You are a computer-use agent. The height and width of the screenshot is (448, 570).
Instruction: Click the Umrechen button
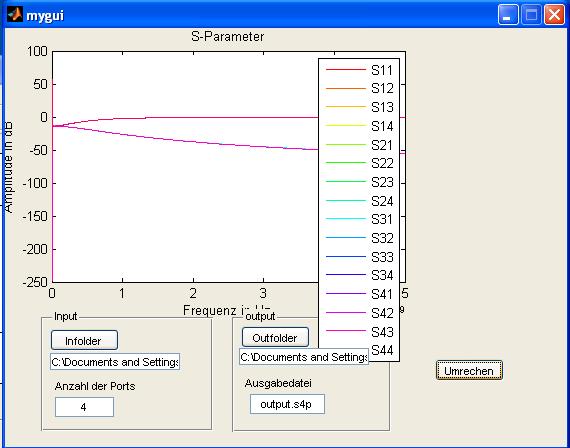469,371
